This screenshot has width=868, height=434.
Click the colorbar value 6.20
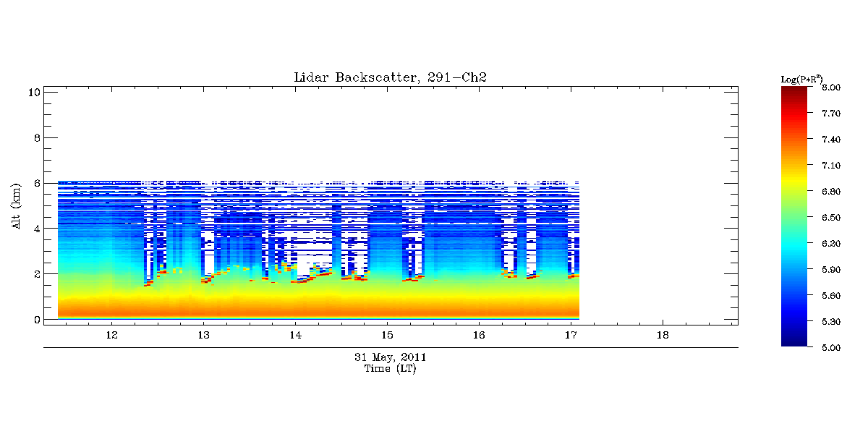[830, 243]
